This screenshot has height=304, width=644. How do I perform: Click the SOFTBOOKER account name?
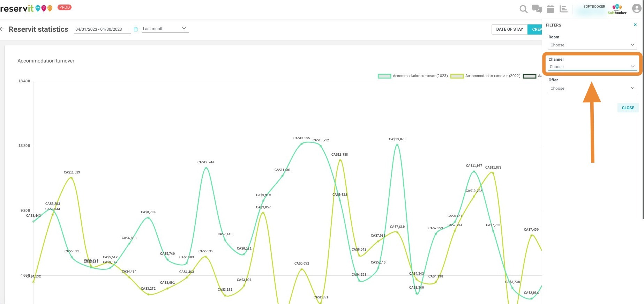[594, 7]
